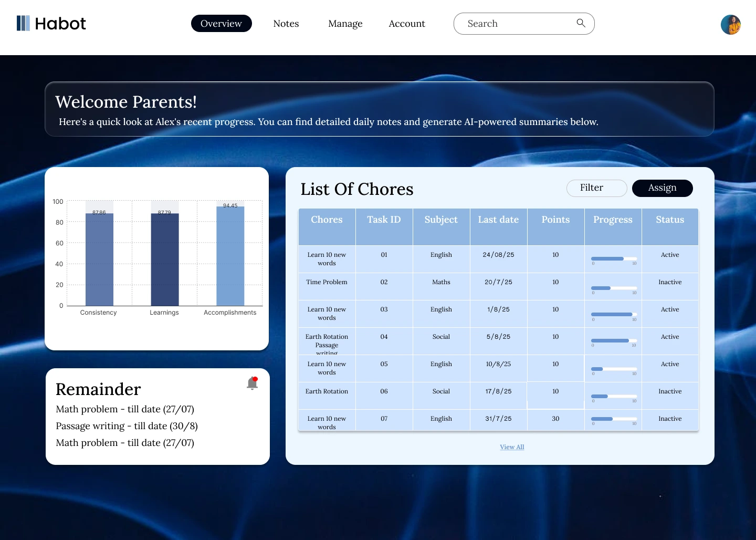
Task: Click the Subject column header
Action: (441, 227)
